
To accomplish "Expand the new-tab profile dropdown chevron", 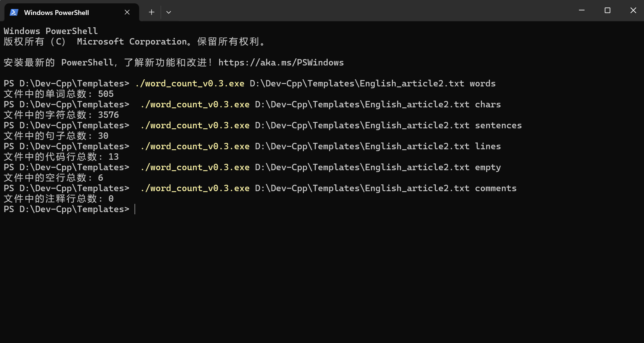I will 169,12.
